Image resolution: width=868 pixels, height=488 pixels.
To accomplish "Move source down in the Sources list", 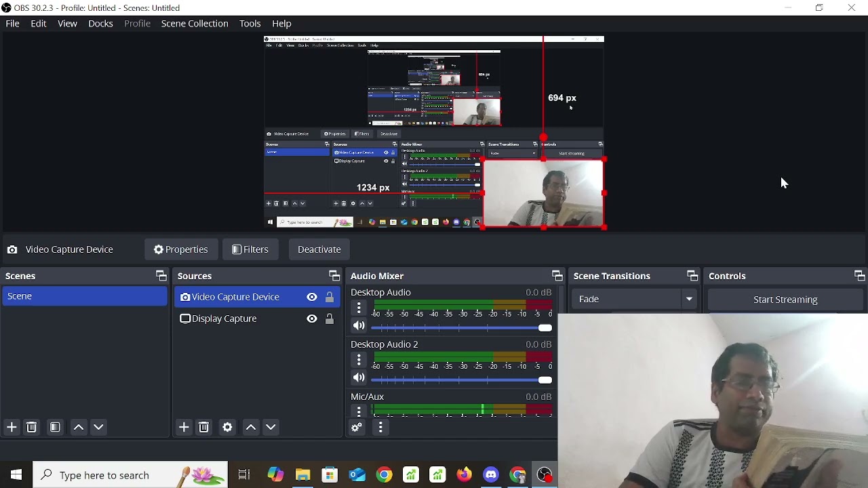I will (x=271, y=427).
